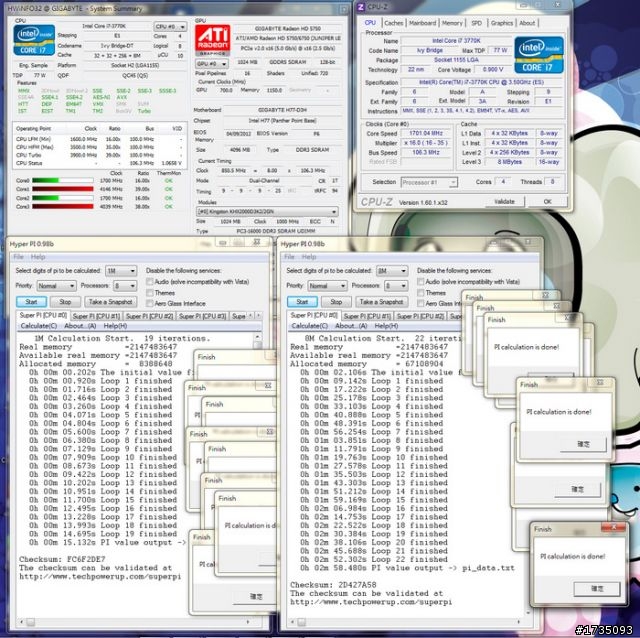Open Help menu in left Hyper PI
640x638 pixels.
(38, 257)
